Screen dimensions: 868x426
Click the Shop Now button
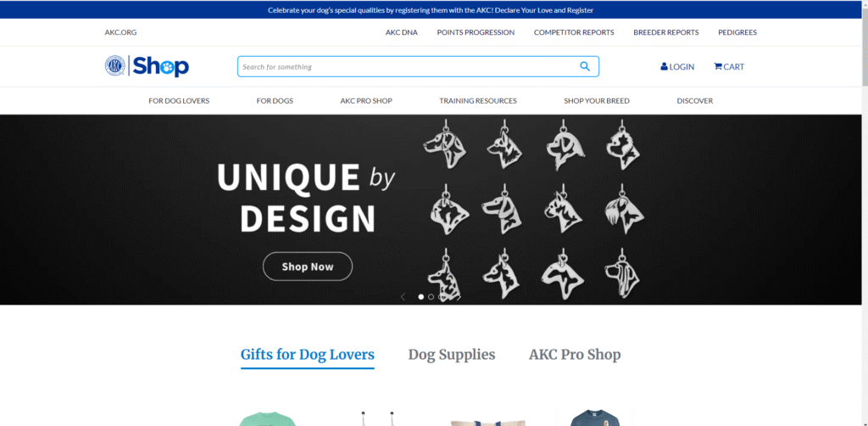pos(307,266)
